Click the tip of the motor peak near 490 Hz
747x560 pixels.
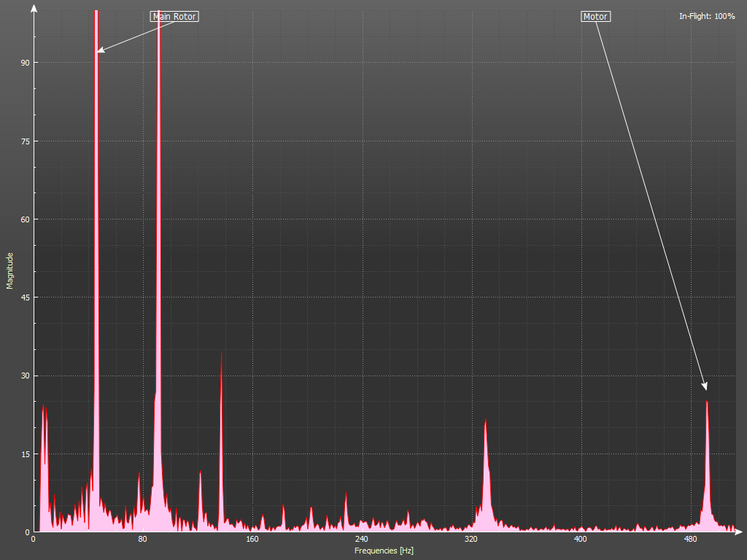click(707, 402)
